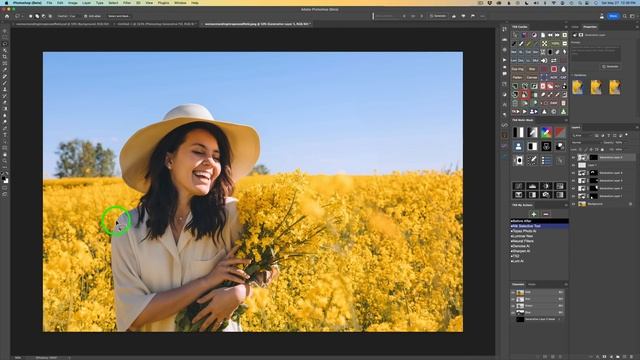Select the Brush tool in the left toolbar

5,83
